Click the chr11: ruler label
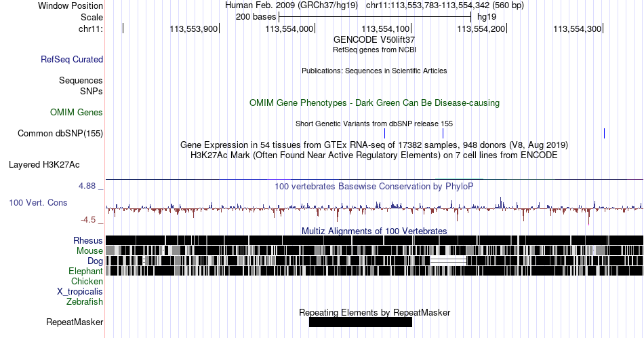Screen dimensions: 644x338 [91, 29]
